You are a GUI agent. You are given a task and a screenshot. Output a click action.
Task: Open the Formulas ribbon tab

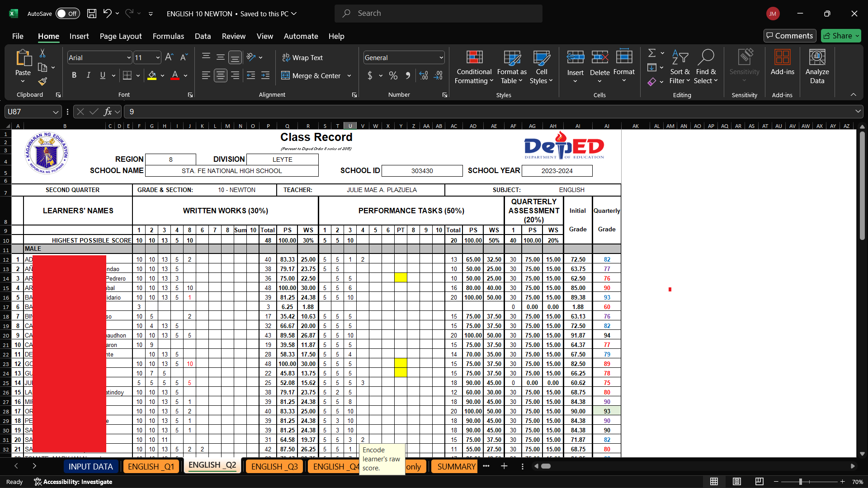point(168,36)
